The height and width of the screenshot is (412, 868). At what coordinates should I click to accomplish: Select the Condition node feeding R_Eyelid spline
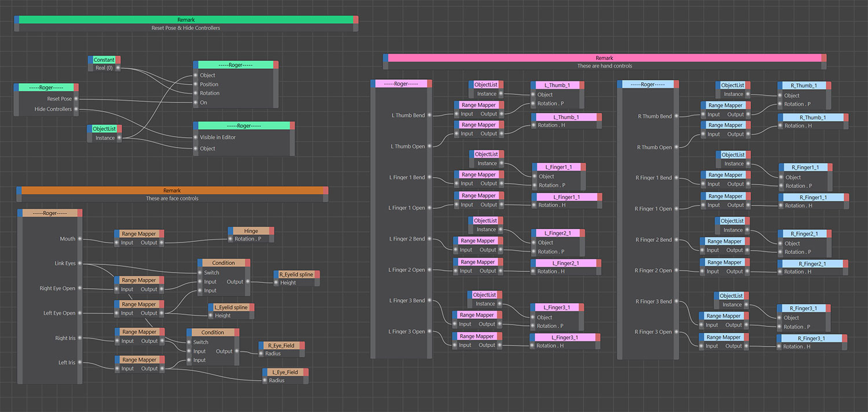point(223,262)
